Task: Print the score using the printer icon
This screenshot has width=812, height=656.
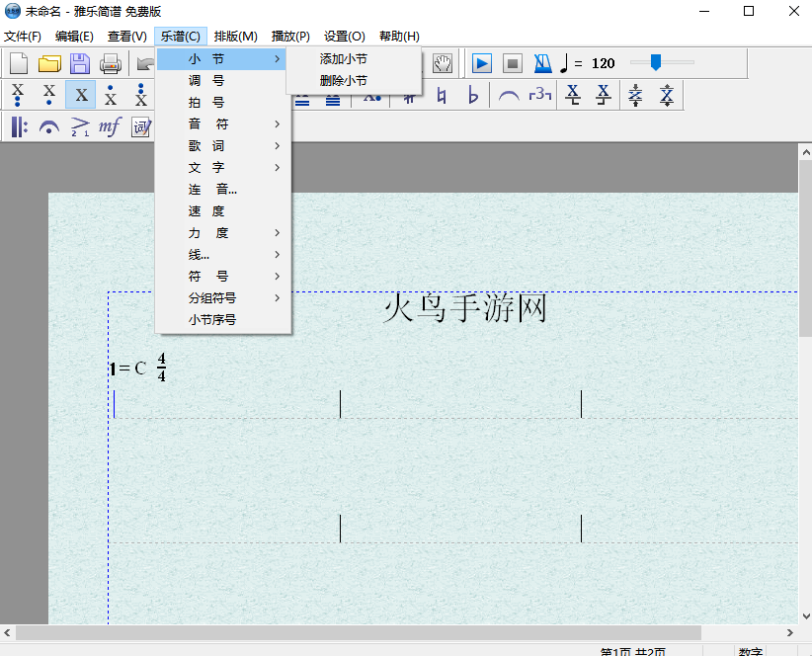Action: coord(111,63)
